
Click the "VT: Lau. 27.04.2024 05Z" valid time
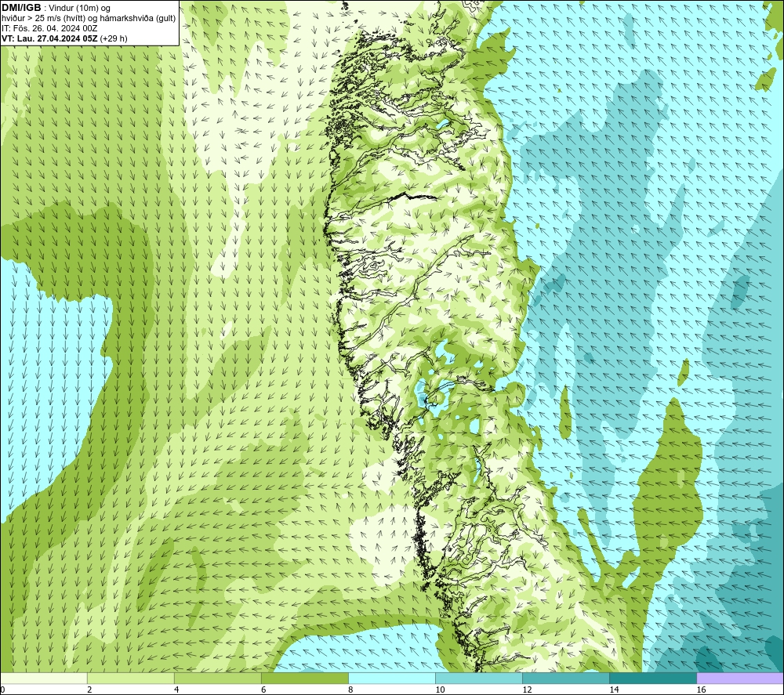tap(49, 38)
